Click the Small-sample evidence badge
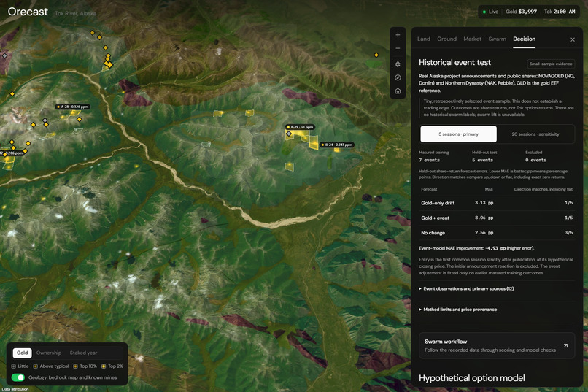Image resolution: width=588 pixels, height=392 pixels. point(551,64)
